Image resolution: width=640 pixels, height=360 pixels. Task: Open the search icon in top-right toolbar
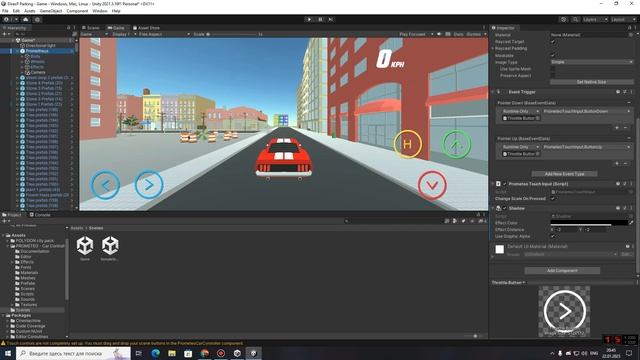click(x=575, y=19)
